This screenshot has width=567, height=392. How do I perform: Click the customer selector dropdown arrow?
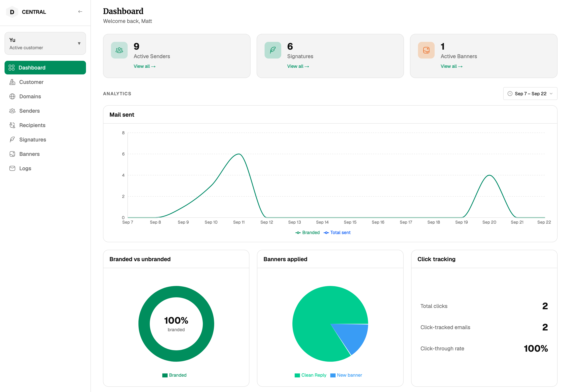click(x=79, y=44)
